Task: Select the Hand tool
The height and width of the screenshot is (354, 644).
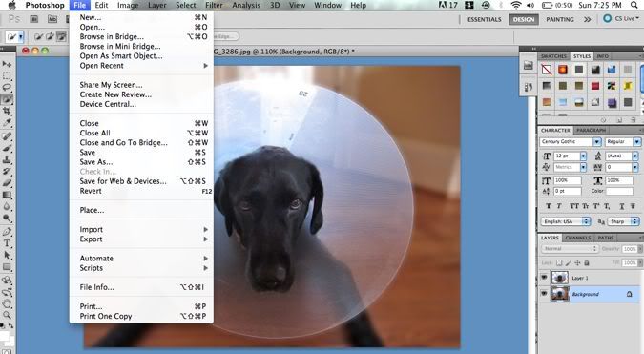Action: [x=7, y=303]
